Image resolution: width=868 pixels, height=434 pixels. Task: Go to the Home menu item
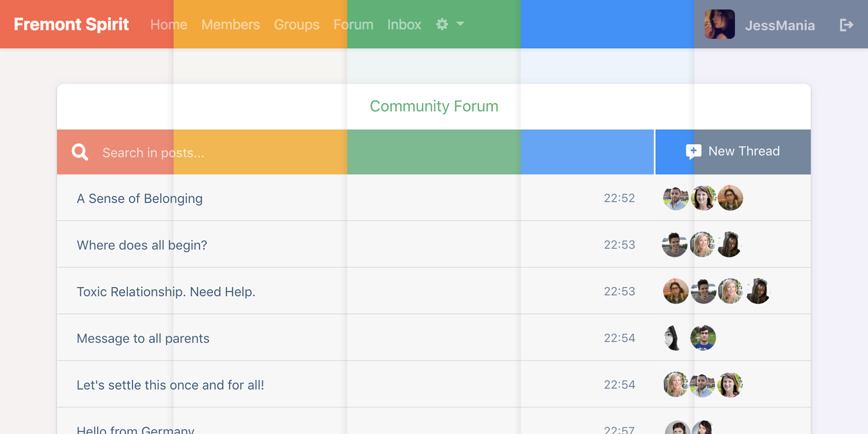point(169,24)
